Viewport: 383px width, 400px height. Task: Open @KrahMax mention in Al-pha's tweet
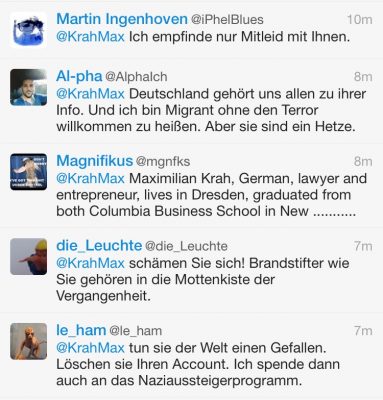90,94
